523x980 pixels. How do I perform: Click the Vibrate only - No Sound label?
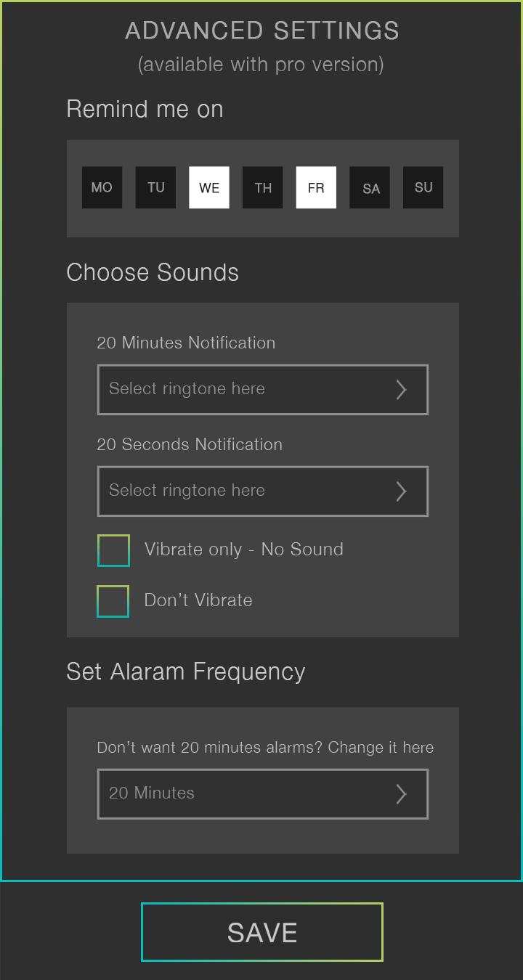(x=243, y=550)
